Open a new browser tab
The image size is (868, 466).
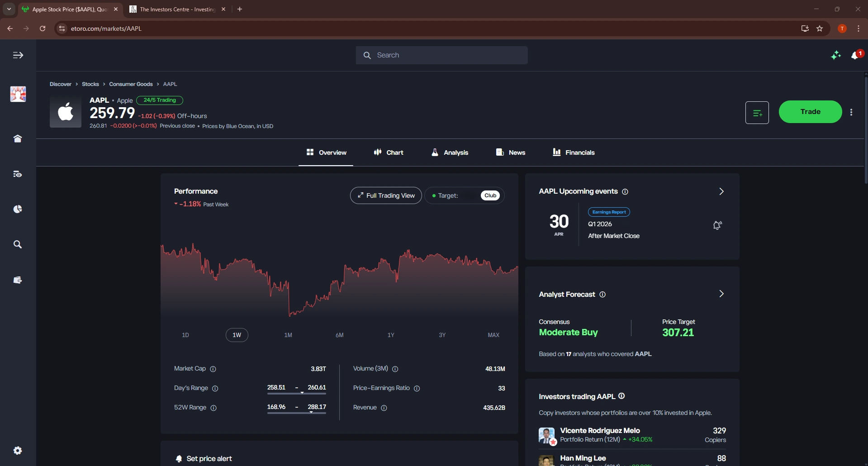tap(240, 9)
